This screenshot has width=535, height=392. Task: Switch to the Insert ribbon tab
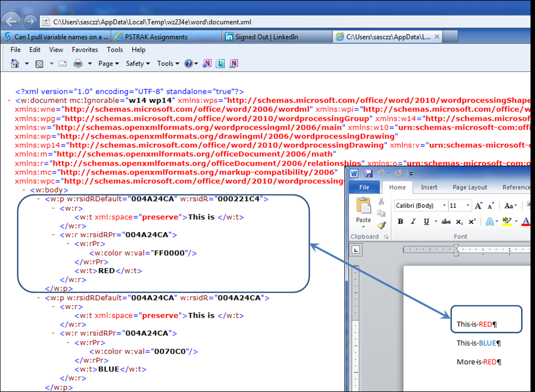[x=429, y=188]
